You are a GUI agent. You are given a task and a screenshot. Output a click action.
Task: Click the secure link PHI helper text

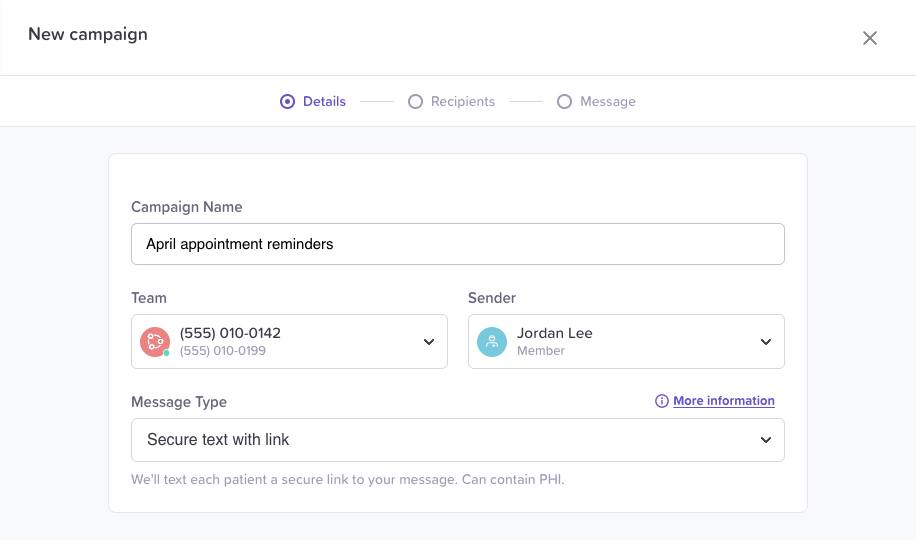(x=348, y=480)
